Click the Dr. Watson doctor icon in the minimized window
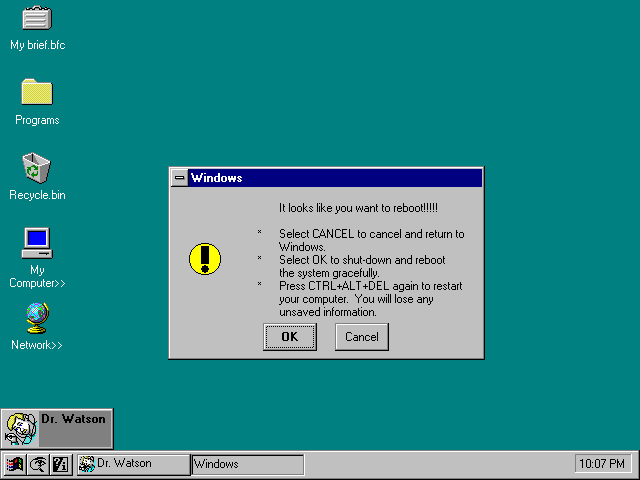 pyautogui.click(x=20, y=429)
